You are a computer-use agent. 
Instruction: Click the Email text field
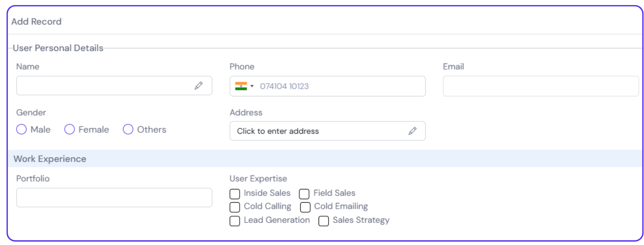(x=541, y=86)
